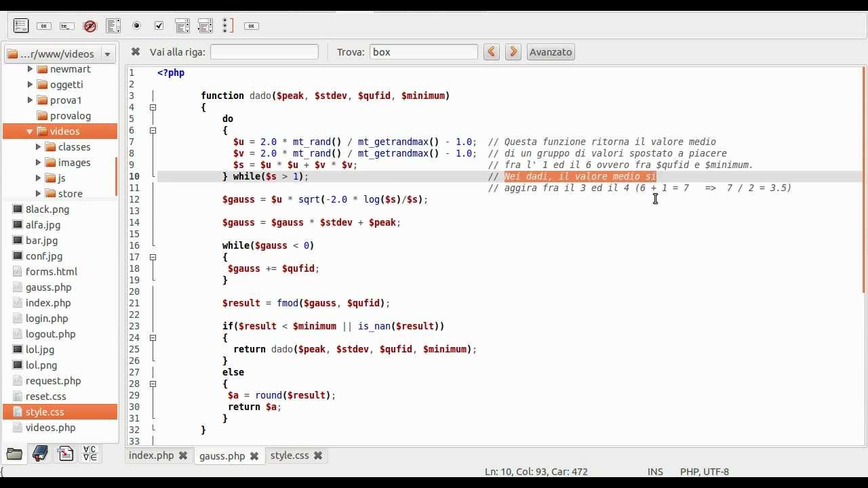The width and height of the screenshot is (868, 488).
Task: Fold the while block at line 17
Action: (x=153, y=257)
